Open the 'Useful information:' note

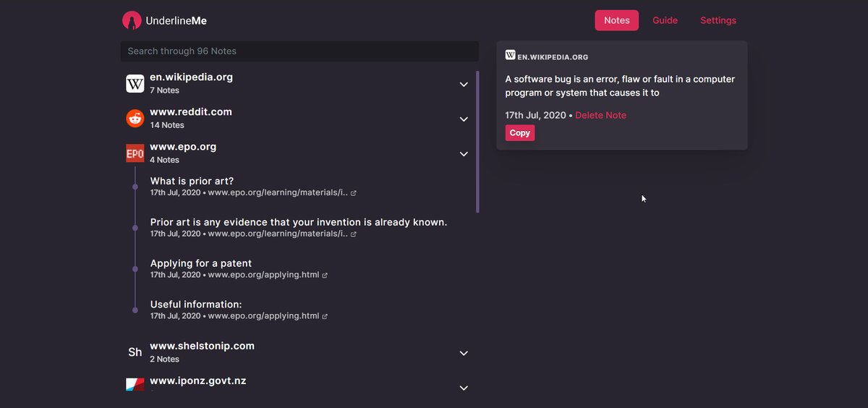pyautogui.click(x=196, y=305)
